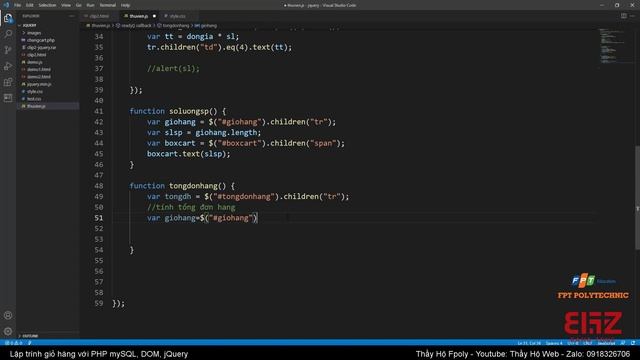
Task: Switch to the style.css editor tab
Action: (x=178, y=16)
